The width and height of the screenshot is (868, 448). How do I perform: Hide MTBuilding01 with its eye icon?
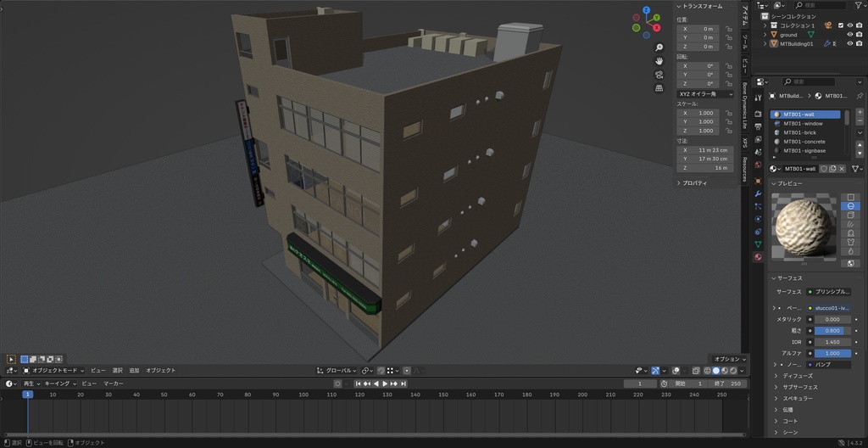click(850, 44)
